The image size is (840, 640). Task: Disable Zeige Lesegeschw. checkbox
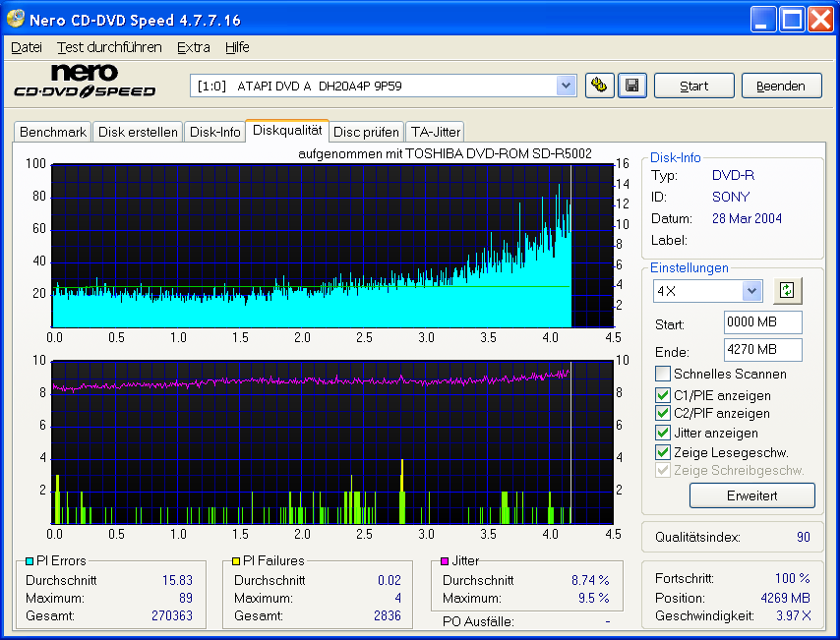663,452
